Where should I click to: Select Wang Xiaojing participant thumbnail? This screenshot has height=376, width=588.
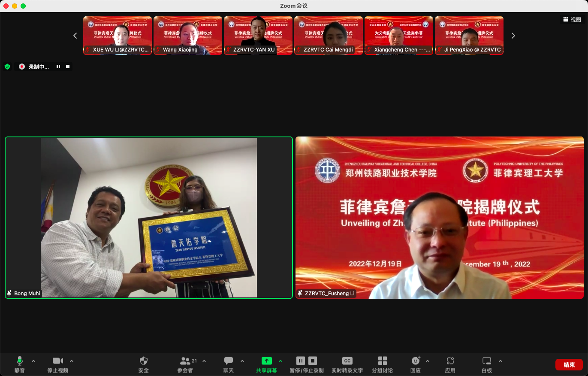tap(188, 36)
